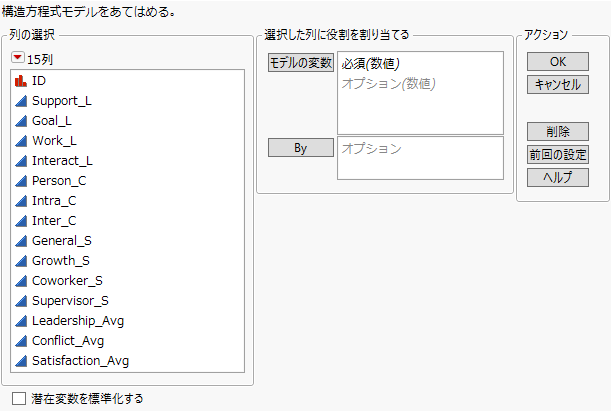Click the continuous icon beside Goal_L

tap(21, 120)
